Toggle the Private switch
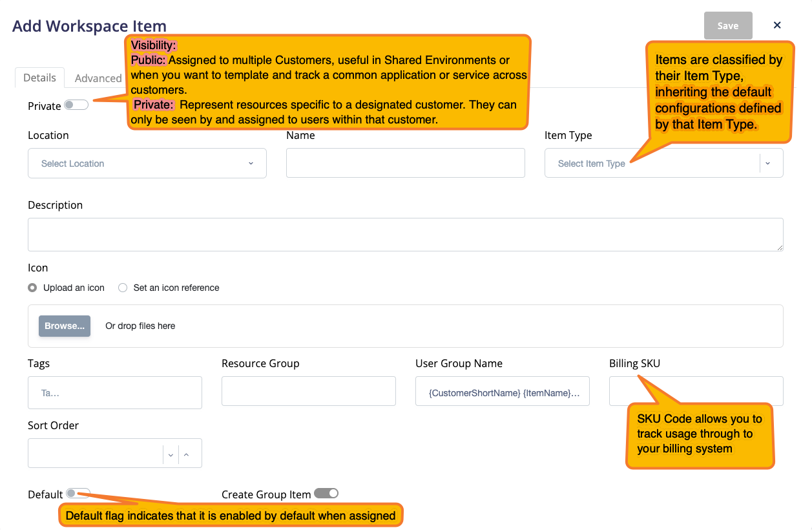Viewport: 812px width, 530px height. coord(76,105)
